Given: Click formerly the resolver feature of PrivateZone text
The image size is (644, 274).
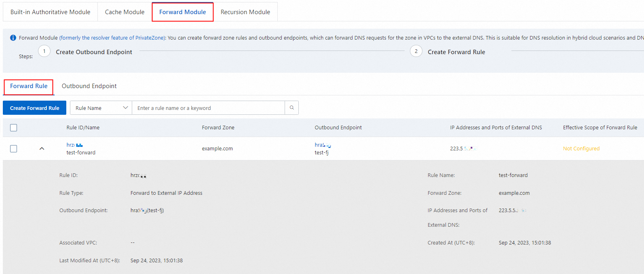Looking at the screenshot, I should point(112,38).
